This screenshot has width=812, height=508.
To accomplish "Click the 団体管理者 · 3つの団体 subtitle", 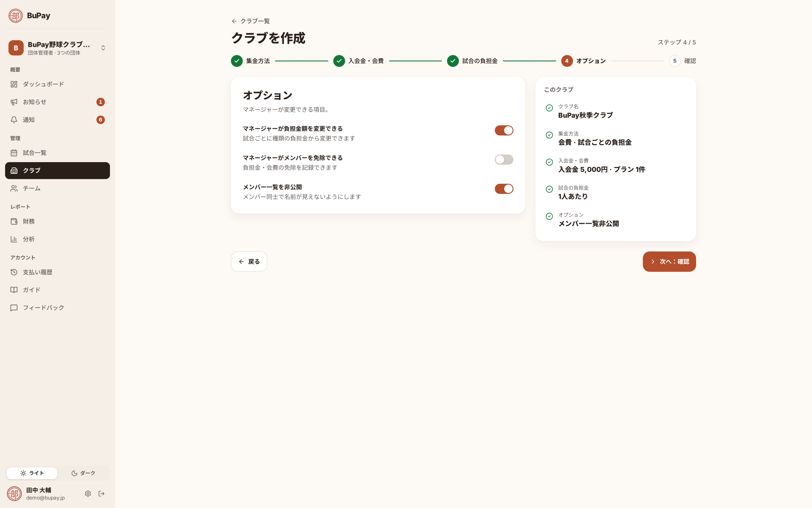I will coord(54,53).
